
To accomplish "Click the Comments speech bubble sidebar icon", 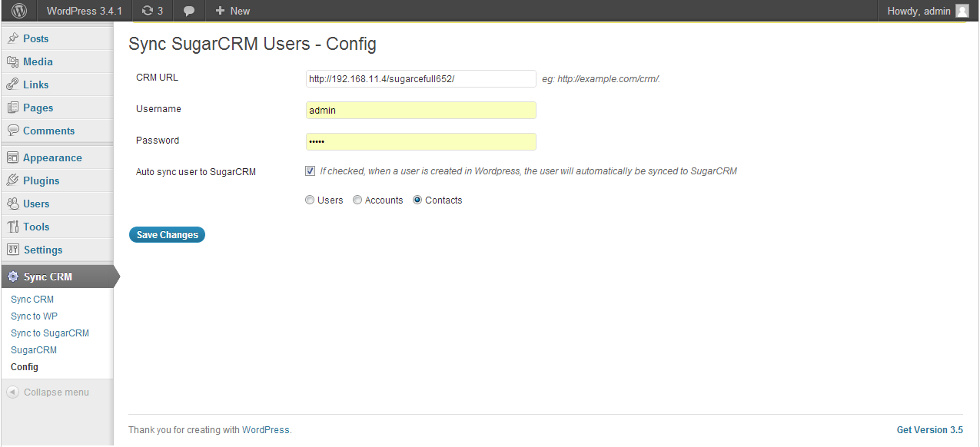I will [12, 131].
